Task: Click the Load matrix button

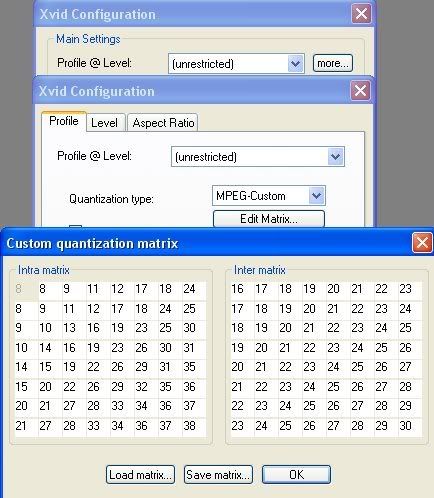Action: tap(140, 474)
